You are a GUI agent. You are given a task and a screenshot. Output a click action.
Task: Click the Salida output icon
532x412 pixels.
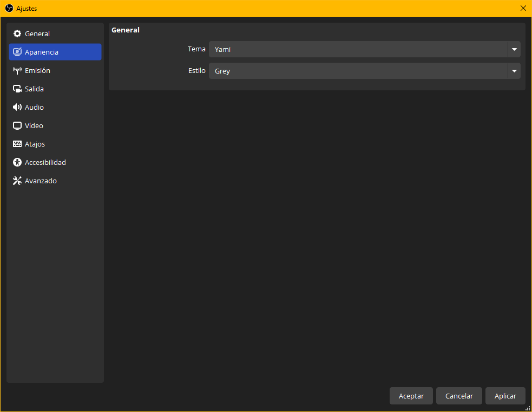coord(17,89)
